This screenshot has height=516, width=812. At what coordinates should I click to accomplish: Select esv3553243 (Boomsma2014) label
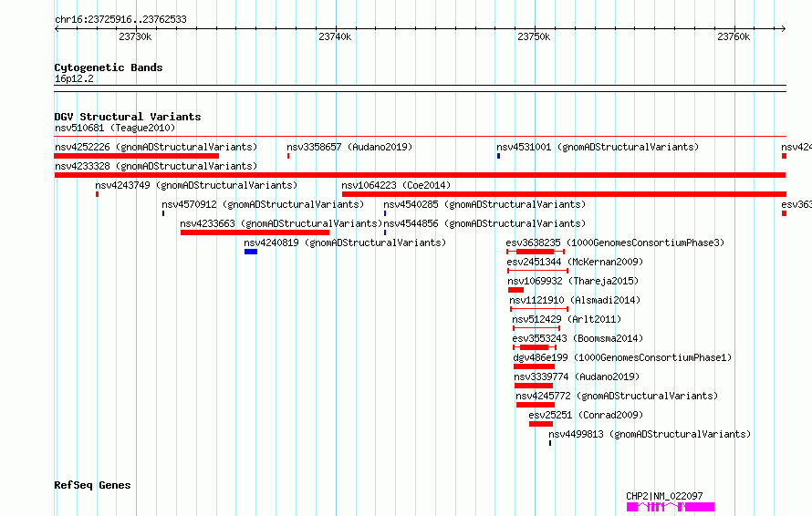578,338
